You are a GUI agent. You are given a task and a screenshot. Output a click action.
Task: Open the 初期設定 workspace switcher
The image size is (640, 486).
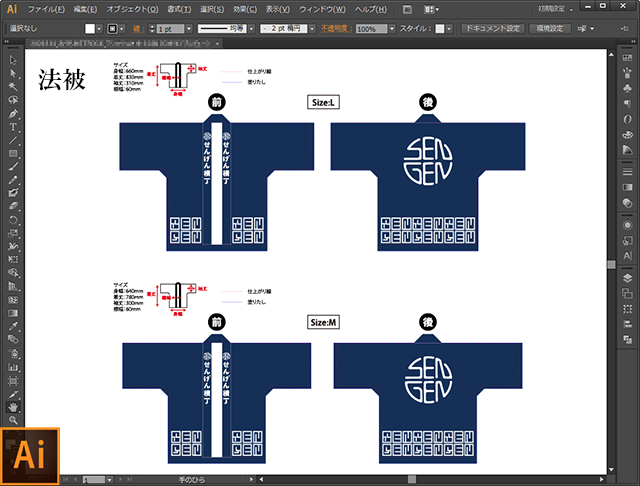554,9
